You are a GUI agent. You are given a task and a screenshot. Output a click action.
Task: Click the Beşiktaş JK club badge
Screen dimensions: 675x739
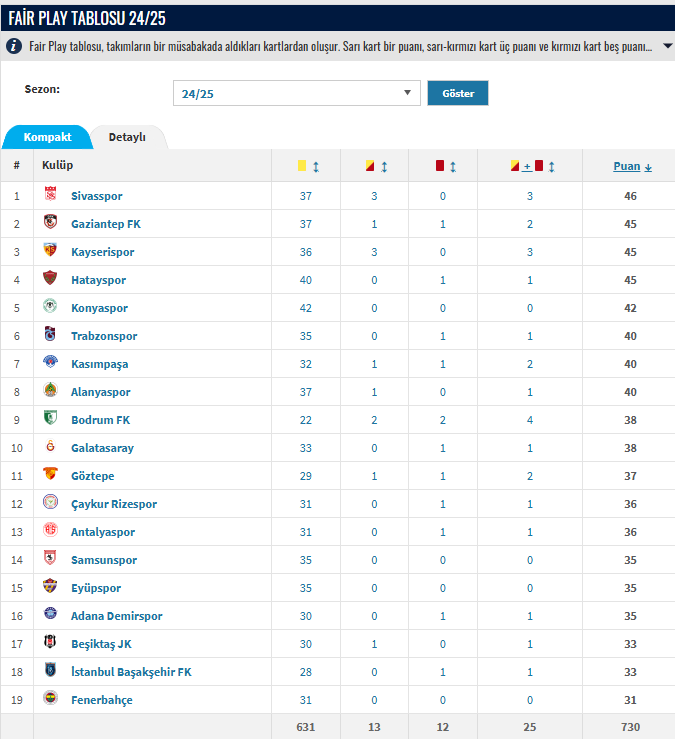point(50,641)
